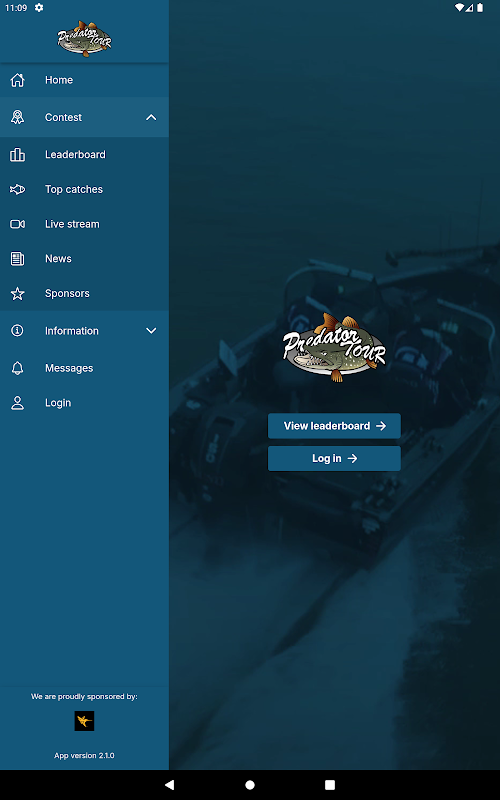Tap the Contest menu label
The height and width of the screenshot is (800, 500).
pos(63,117)
